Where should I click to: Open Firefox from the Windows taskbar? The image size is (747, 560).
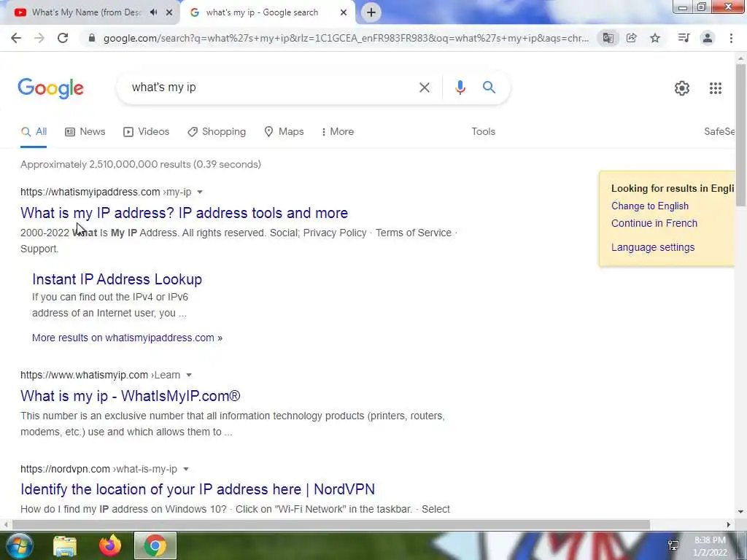click(110, 545)
